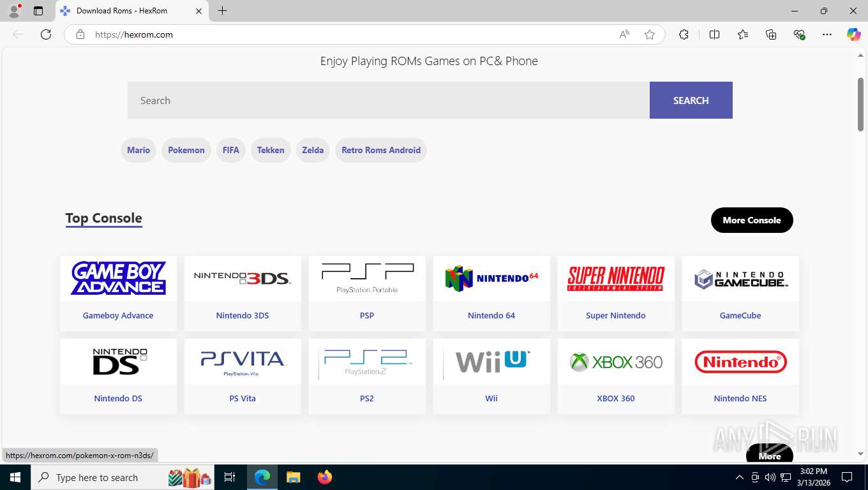Launch Firefox from the taskbar
Viewport: 868px width, 490px height.
click(x=325, y=477)
